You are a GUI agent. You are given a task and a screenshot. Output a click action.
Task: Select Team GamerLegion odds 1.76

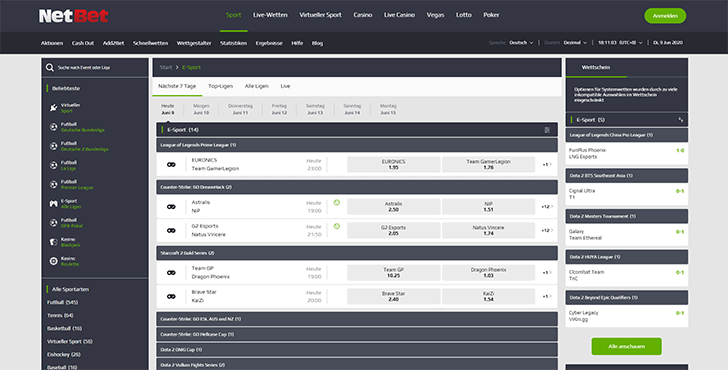488,164
